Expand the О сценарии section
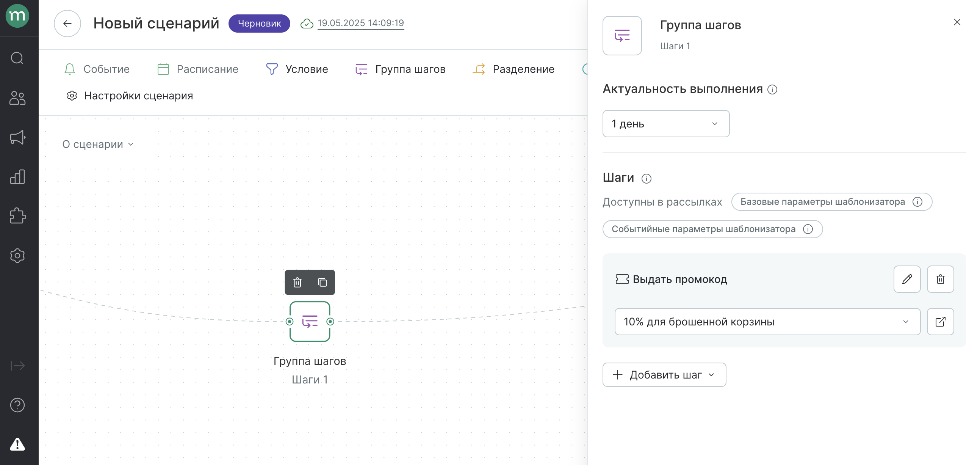 point(98,145)
